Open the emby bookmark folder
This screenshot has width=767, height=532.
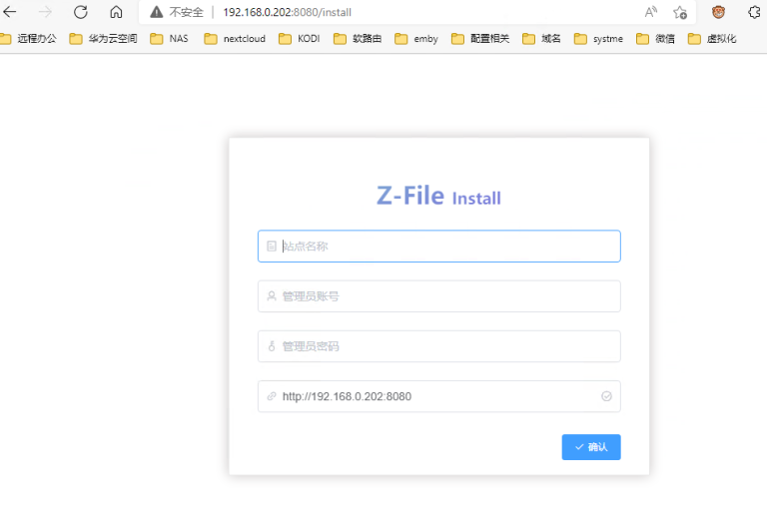[416, 39]
